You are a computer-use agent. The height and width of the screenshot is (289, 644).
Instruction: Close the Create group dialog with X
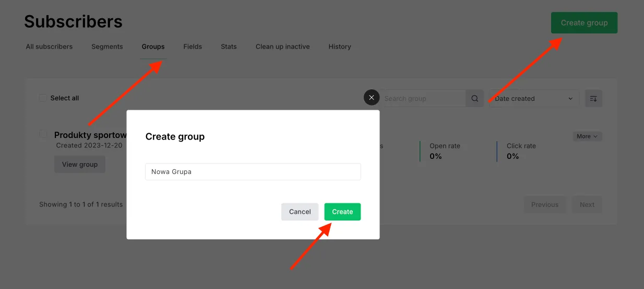tap(371, 98)
